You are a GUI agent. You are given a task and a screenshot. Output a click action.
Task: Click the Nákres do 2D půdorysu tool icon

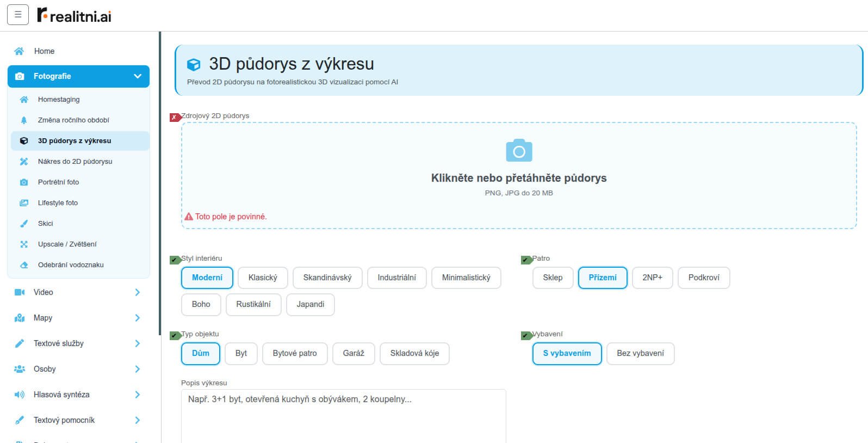(24, 162)
